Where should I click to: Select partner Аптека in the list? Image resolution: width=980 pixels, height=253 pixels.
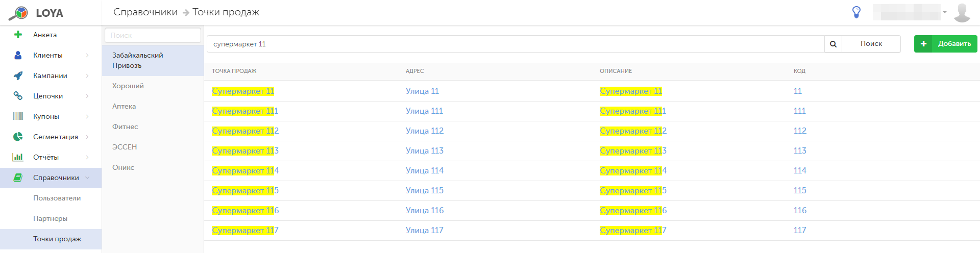tap(124, 106)
